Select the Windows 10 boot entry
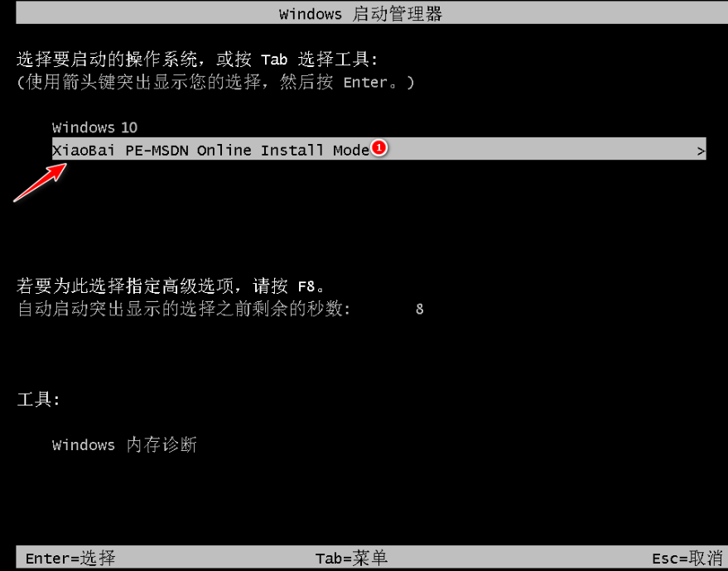The width and height of the screenshot is (728, 571). [94, 127]
